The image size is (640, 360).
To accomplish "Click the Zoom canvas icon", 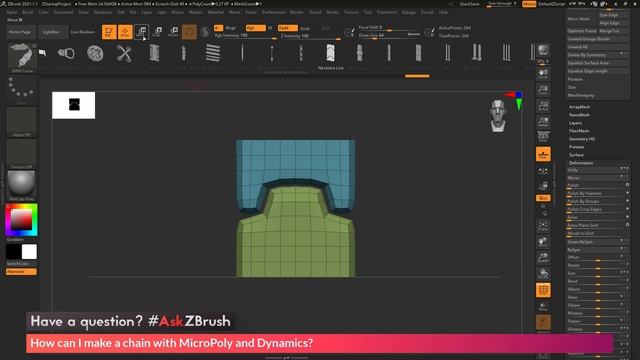I will point(543,90).
